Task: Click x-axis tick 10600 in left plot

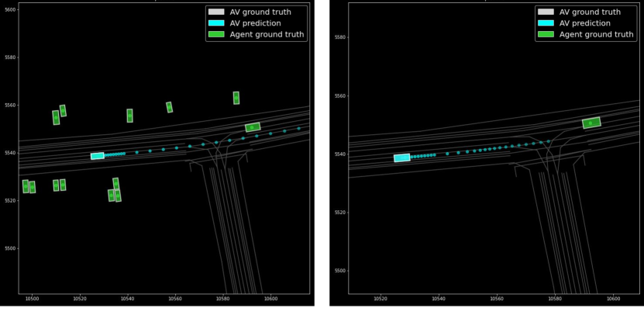Action: pyautogui.click(x=270, y=299)
